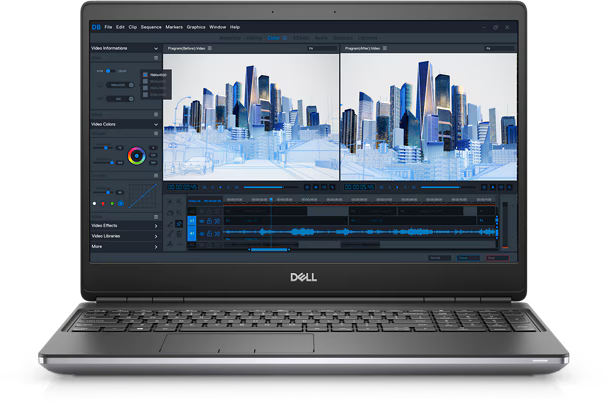Open the color wheel picker
The image size is (607, 402).
pos(136,155)
